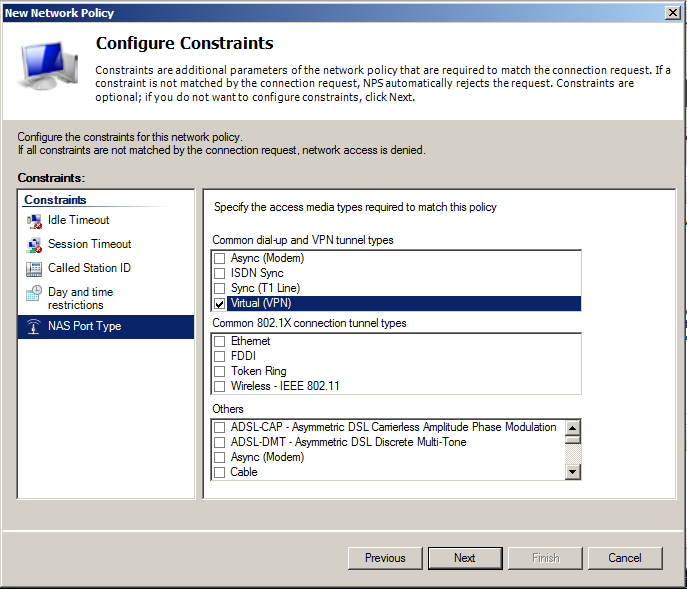Viewport: 687px width, 589px height.
Task: Click the Others list scrollbar thumb
Action: [x=573, y=440]
